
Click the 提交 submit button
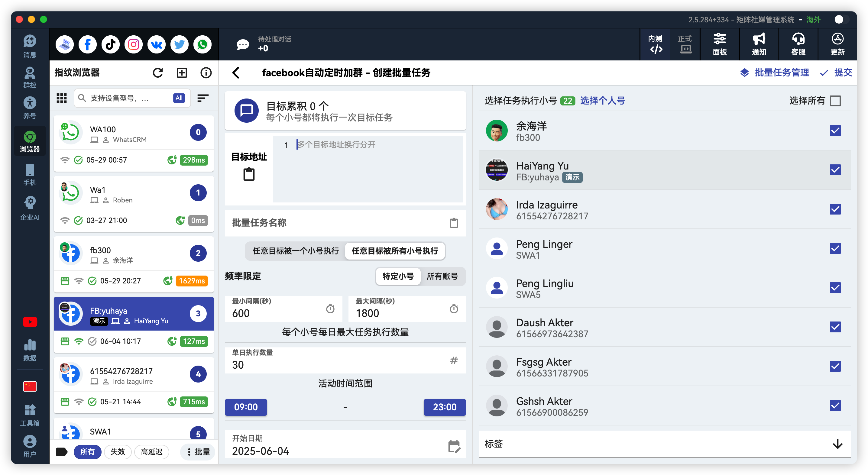coord(836,73)
